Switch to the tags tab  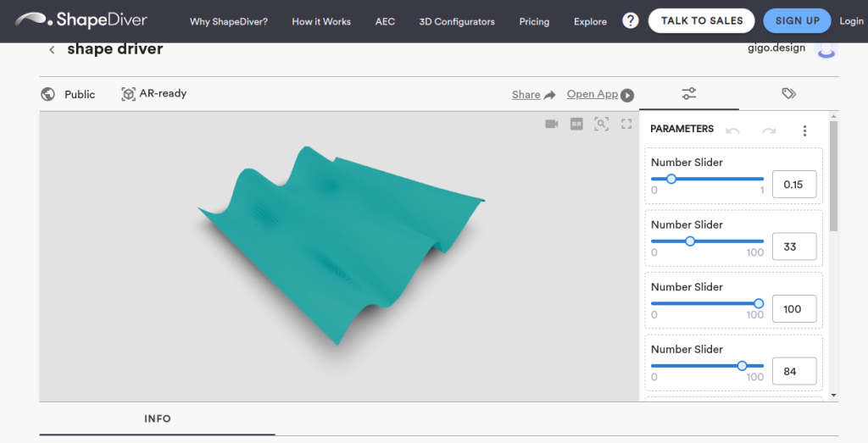(x=789, y=93)
